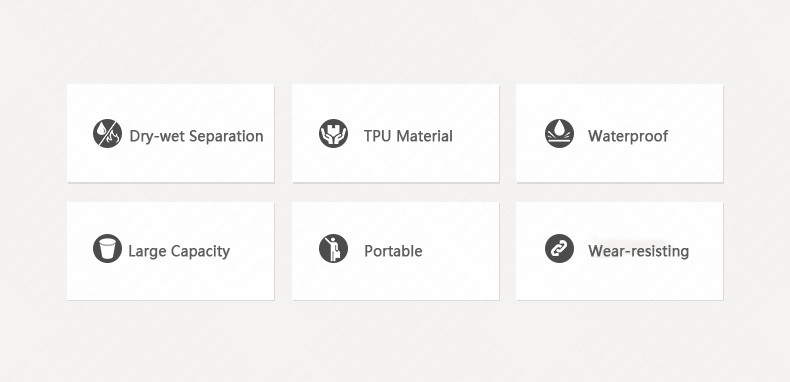Click the word Material in the TPU card

(424, 136)
